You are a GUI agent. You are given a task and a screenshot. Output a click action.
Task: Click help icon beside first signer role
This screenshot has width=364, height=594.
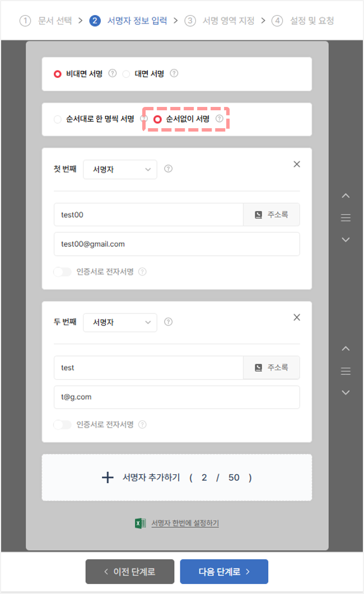(168, 169)
